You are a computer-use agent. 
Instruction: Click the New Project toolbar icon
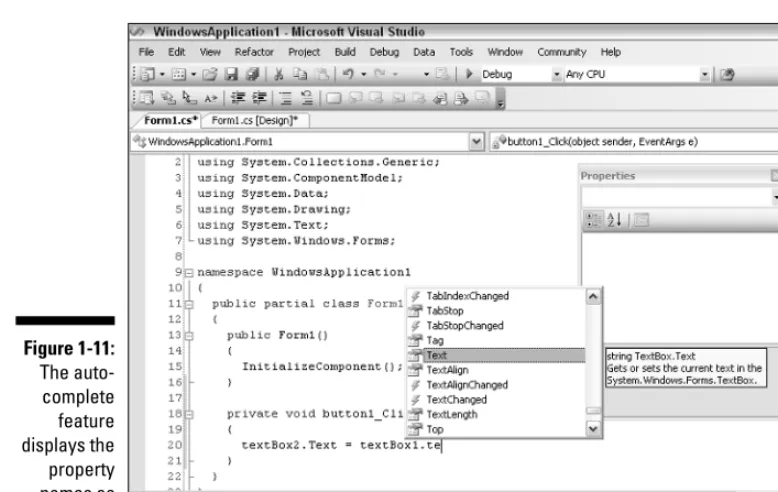tap(147, 74)
